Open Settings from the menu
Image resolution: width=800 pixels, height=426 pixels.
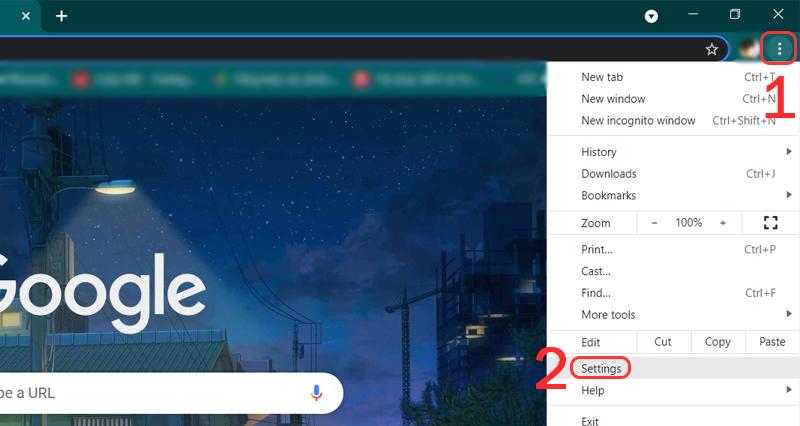point(602,368)
